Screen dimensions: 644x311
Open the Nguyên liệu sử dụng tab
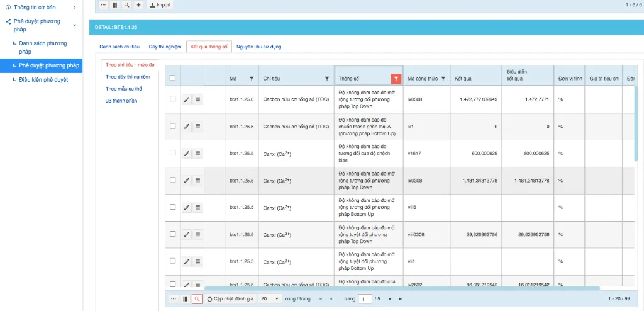[x=258, y=47]
